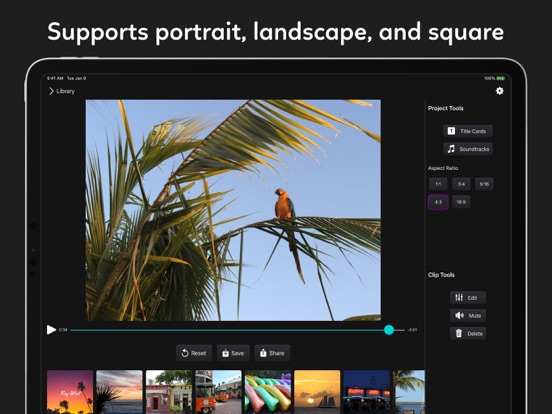Mute the selected clip
Screen dimensions: 552x414
(x=468, y=315)
